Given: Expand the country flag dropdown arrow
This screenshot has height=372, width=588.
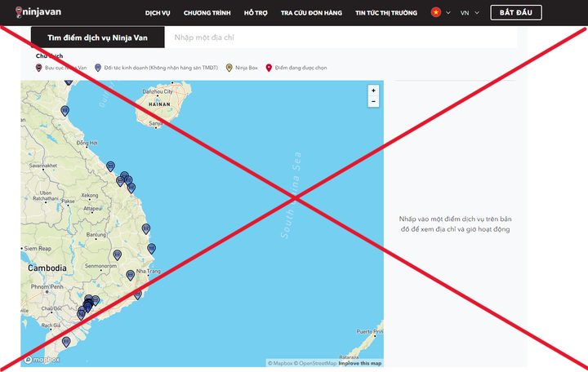Looking at the screenshot, I should point(448,13).
